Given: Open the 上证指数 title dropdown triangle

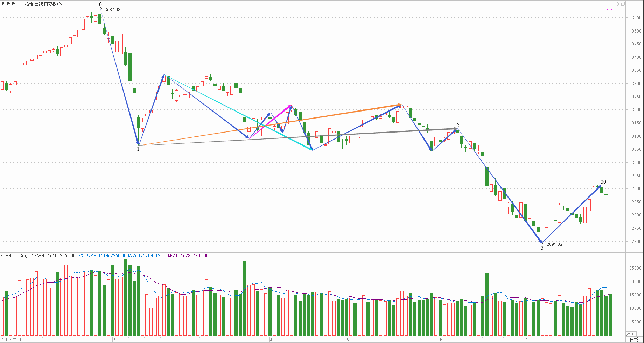Looking at the screenshot, I should pyautogui.click(x=61, y=4).
